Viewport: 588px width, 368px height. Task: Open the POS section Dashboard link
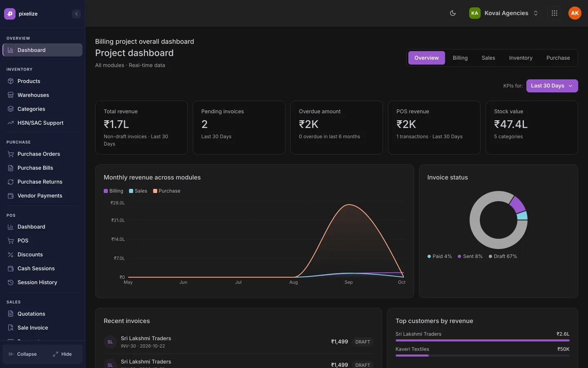click(42, 227)
